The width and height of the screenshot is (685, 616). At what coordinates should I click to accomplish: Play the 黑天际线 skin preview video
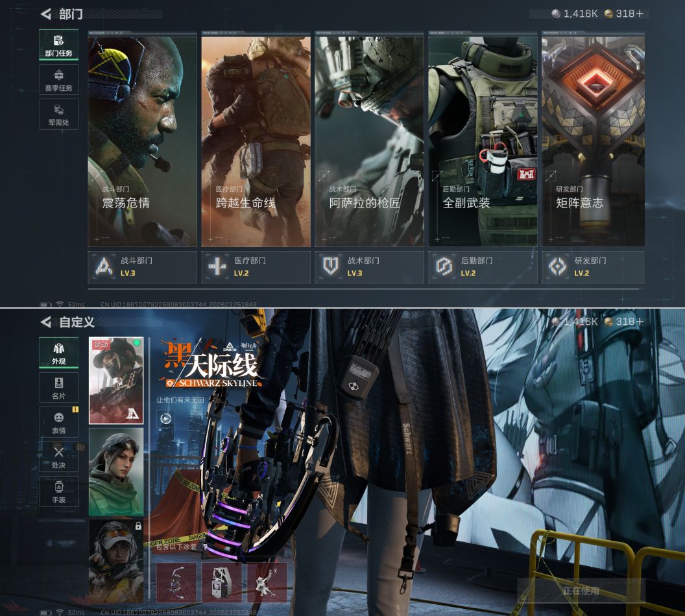point(166,418)
